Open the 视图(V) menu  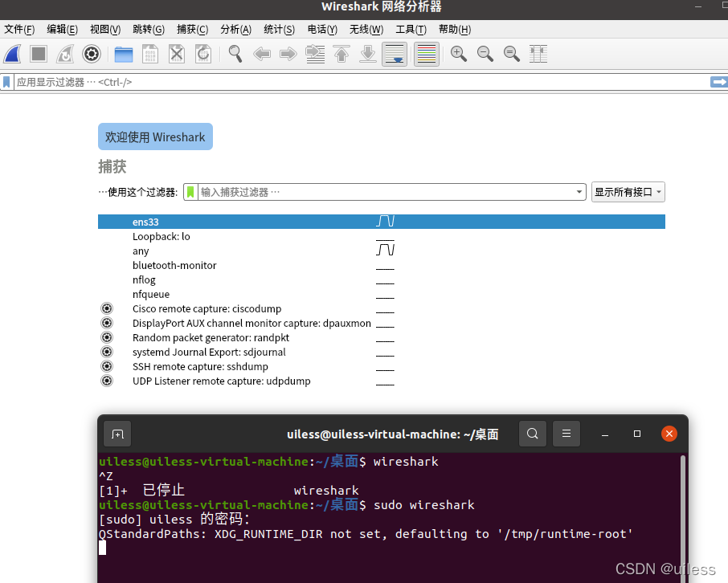105,30
